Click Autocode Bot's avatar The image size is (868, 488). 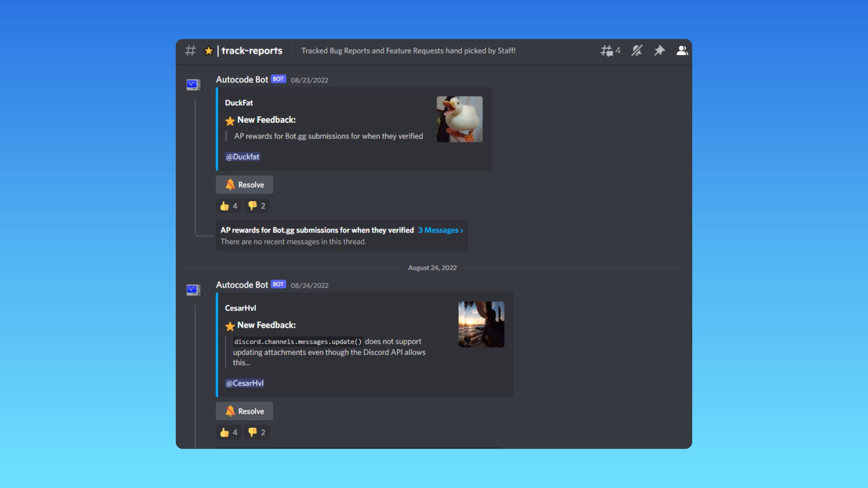click(x=193, y=84)
